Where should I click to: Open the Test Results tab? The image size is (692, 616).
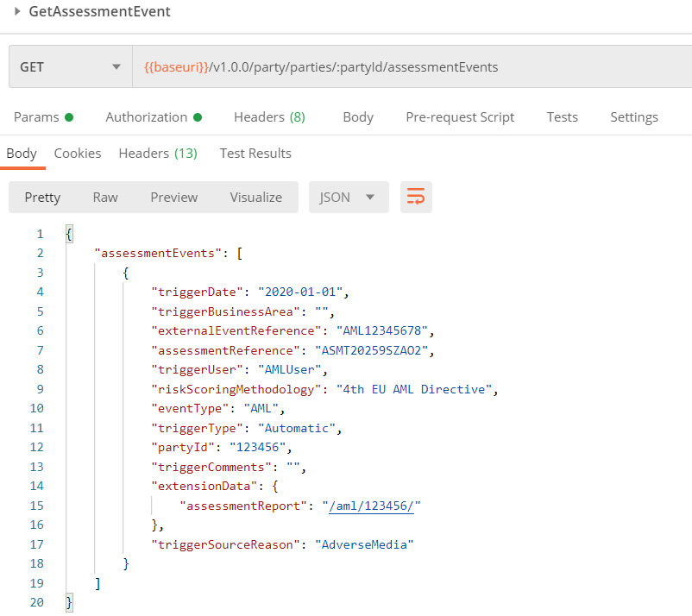tap(255, 153)
